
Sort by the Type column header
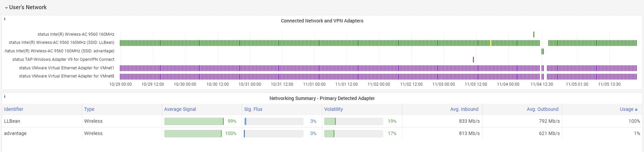[89, 109]
